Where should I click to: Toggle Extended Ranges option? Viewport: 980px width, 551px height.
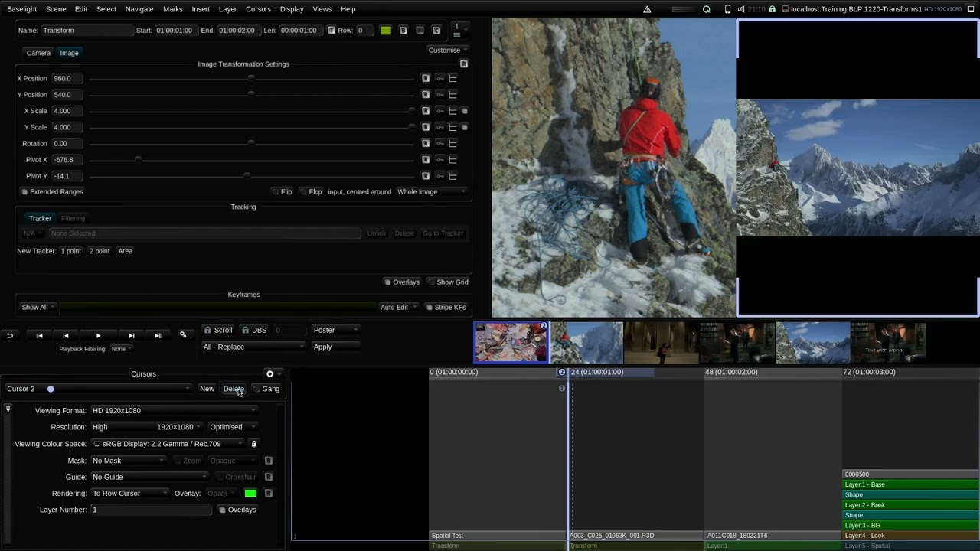pyautogui.click(x=52, y=191)
